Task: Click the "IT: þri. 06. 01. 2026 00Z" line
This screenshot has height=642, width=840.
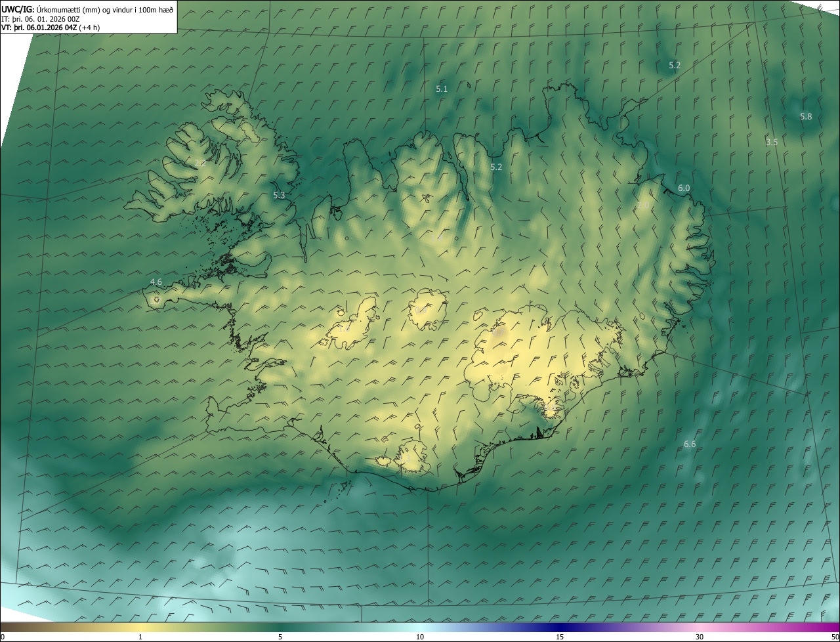Action: pyautogui.click(x=41, y=19)
